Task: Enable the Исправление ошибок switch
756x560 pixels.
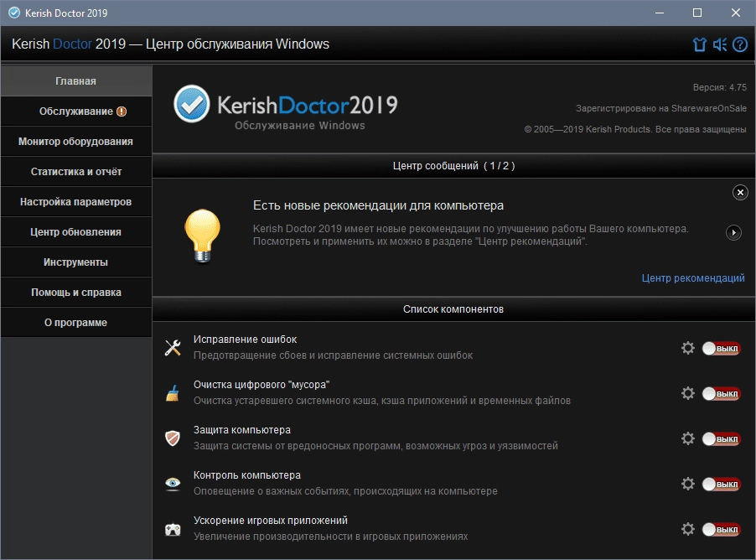Action: tap(721, 348)
